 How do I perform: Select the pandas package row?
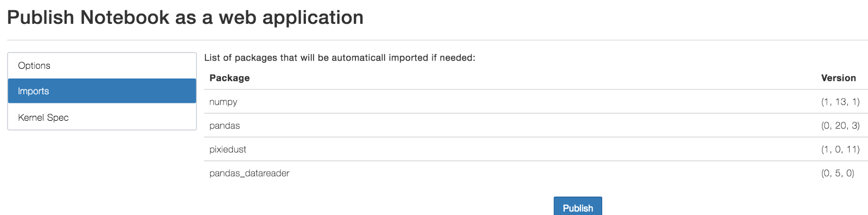(536, 126)
